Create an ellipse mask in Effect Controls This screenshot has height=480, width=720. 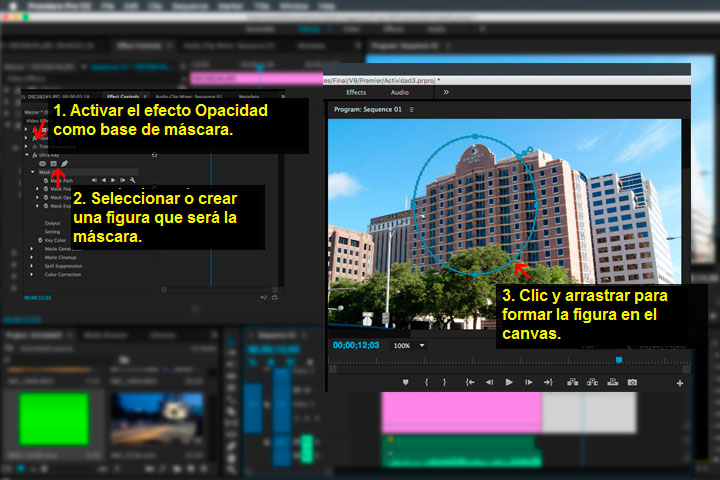(x=42, y=164)
